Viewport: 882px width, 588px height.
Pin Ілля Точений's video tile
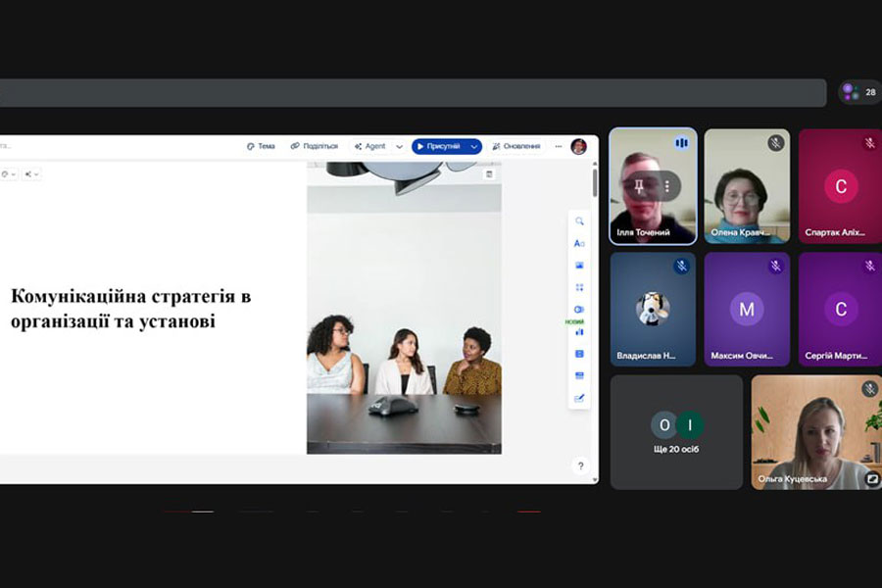(640, 185)
